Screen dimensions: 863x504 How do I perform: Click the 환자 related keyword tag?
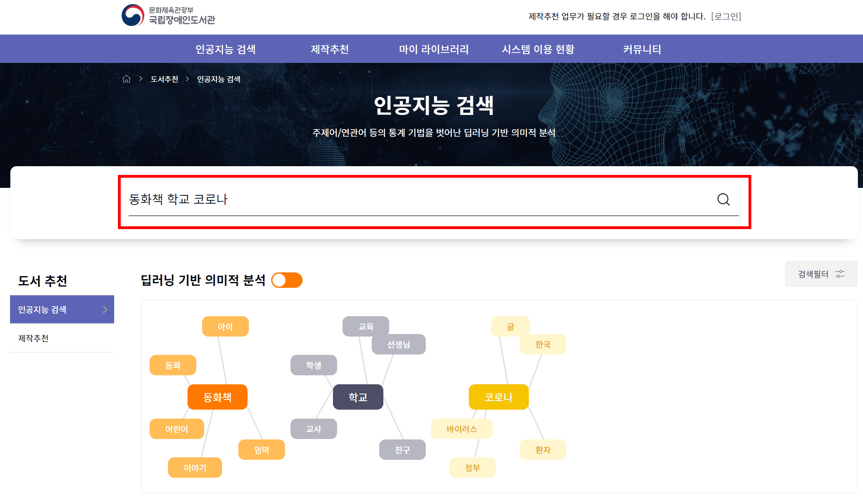coord(543,449)
